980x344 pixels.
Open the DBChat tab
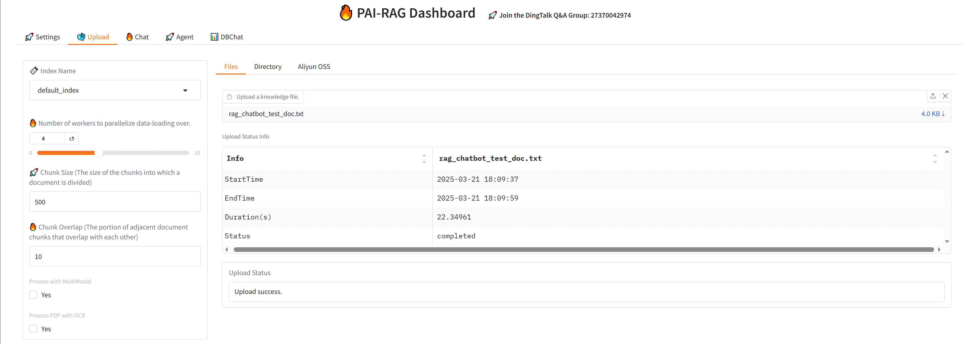227,37
